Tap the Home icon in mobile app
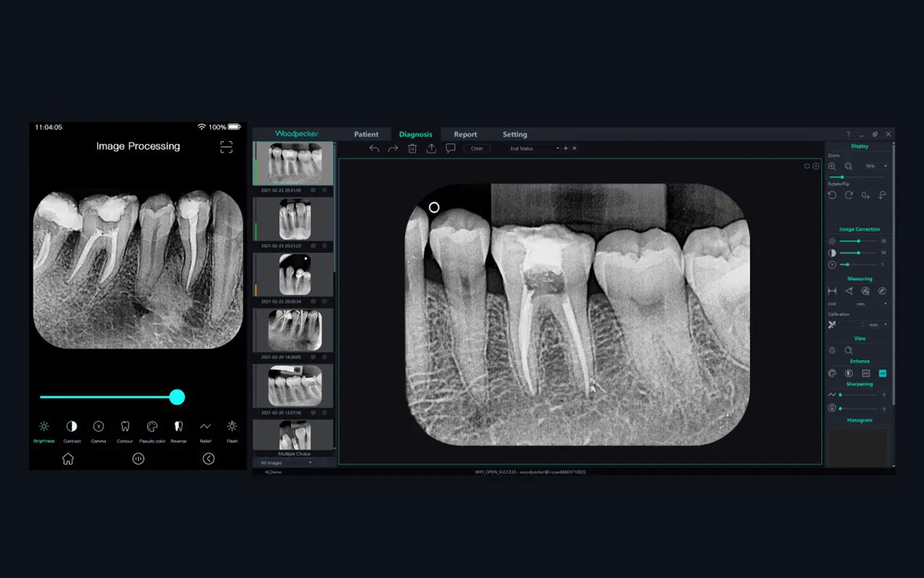924x578 pixels. pyautogui.click(x=68, y=459)
